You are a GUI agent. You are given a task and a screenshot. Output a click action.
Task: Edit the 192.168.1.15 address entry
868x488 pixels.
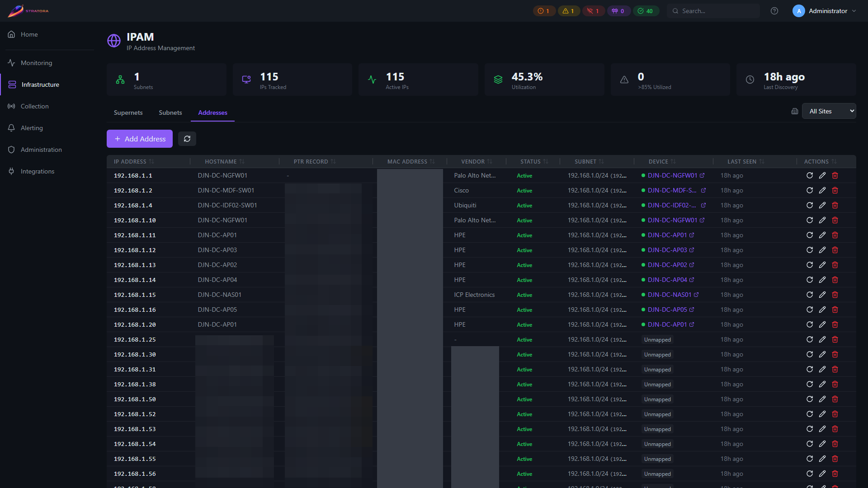click(822, 295)
